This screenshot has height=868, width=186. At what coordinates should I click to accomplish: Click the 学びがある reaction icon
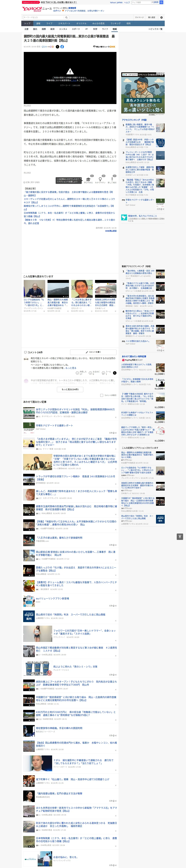89,179
